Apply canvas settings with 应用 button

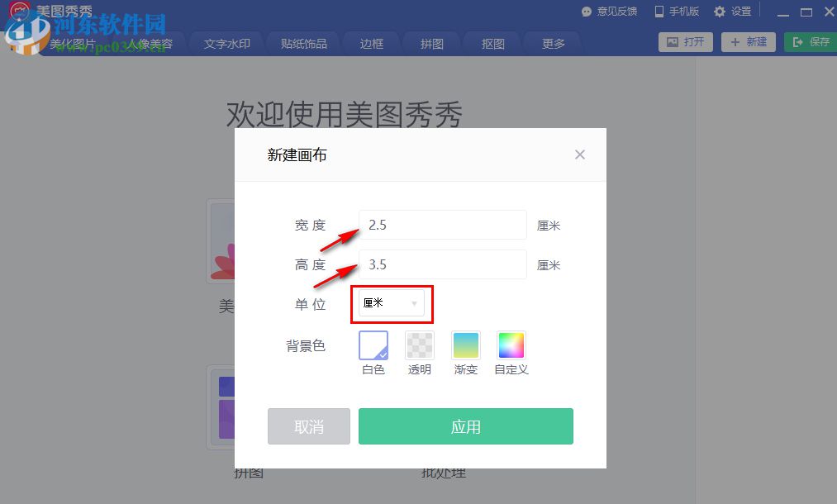465,426
